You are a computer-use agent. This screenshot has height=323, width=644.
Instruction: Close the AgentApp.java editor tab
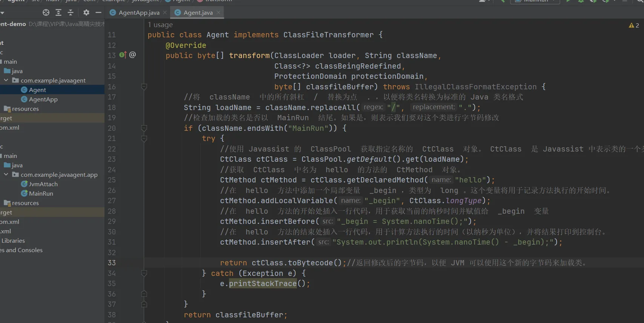pyautogui.click(x=165, y=12)
